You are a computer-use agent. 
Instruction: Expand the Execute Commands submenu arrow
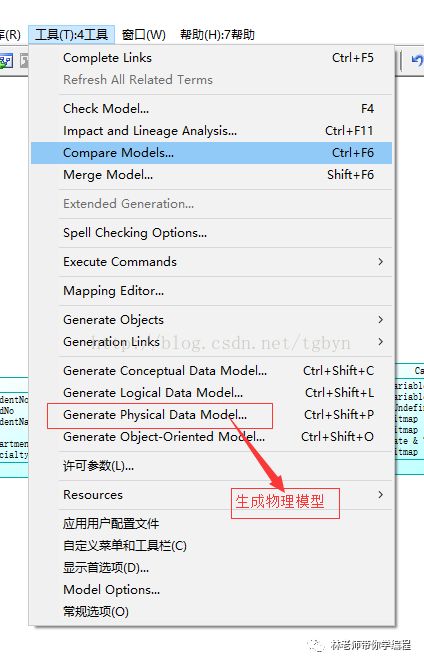click(380, 262)
